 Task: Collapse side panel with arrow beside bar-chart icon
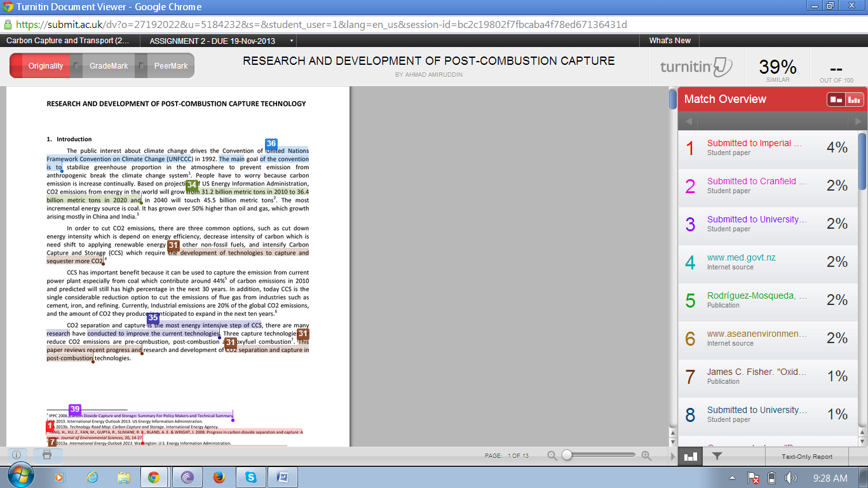674,456
